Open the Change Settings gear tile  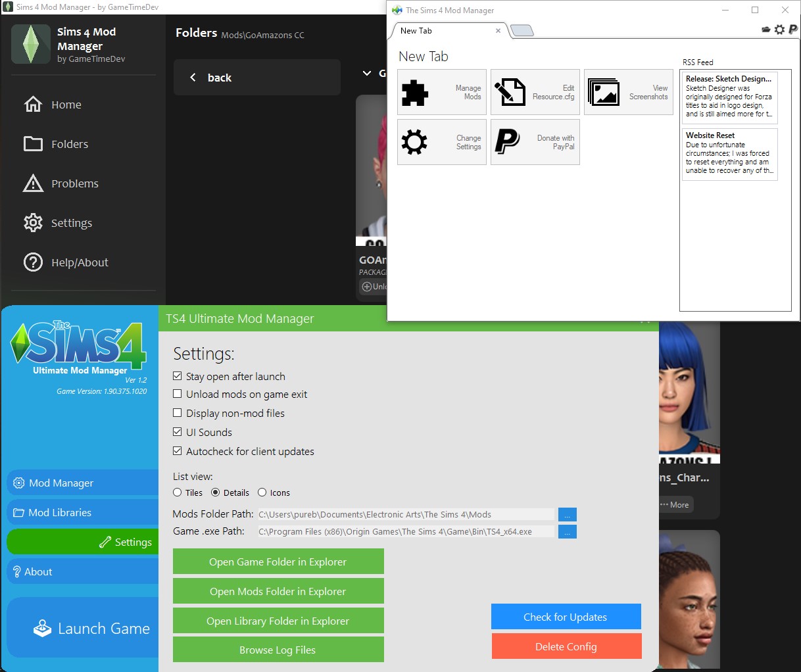pyautogui.click(x=442, y=142)
